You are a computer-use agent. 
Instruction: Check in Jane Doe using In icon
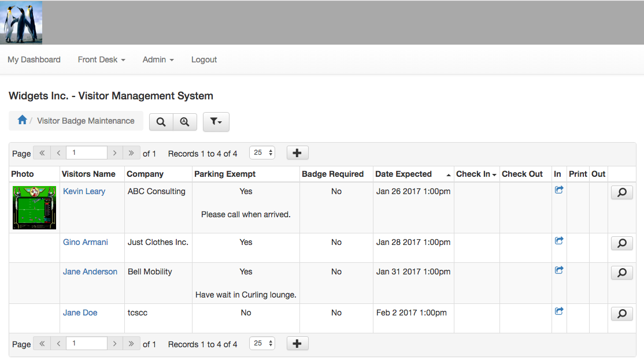click(x=559, y=311)
